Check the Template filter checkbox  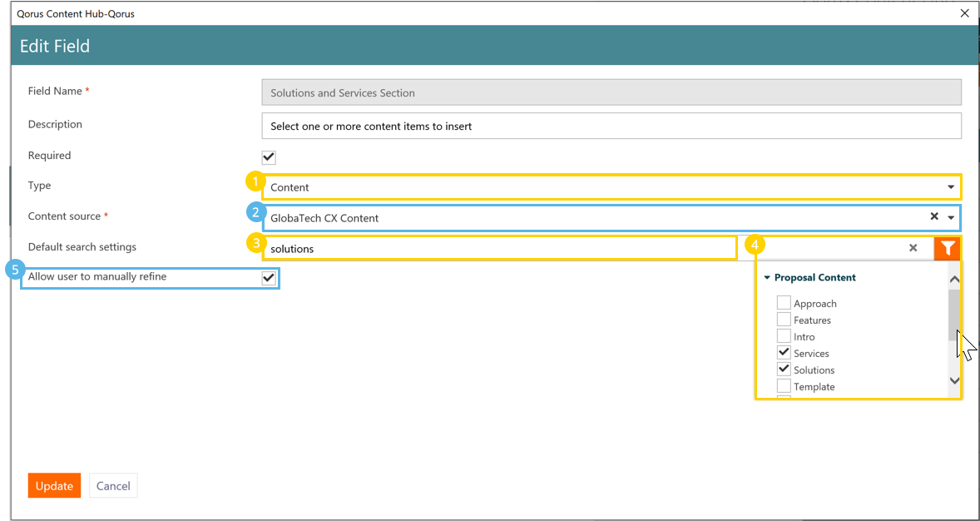pos(784,386)
